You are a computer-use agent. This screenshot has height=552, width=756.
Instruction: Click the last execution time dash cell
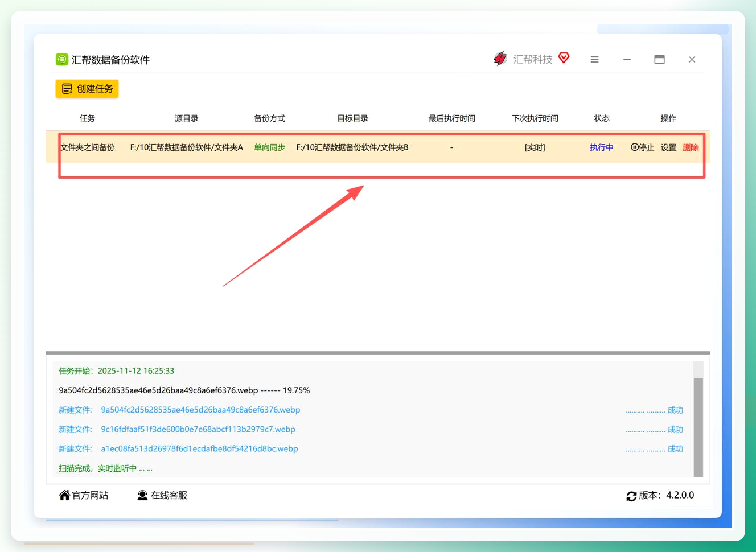pyautogui.click(x=451, y=147)
